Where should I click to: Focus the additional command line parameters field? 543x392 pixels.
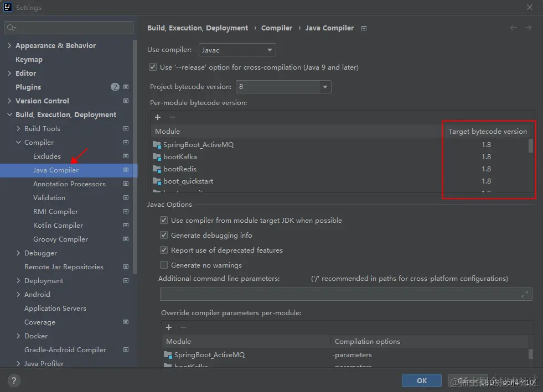click(346, 294)
